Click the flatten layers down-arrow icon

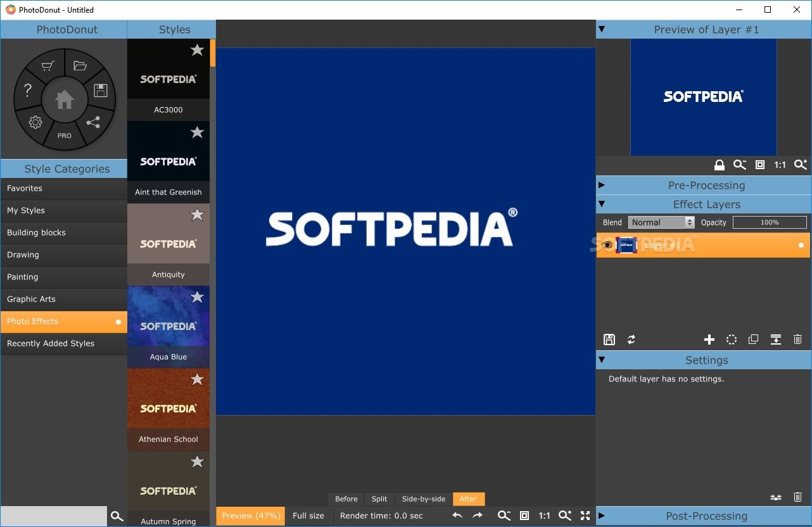pyautogui.click(x=776, y=340)
